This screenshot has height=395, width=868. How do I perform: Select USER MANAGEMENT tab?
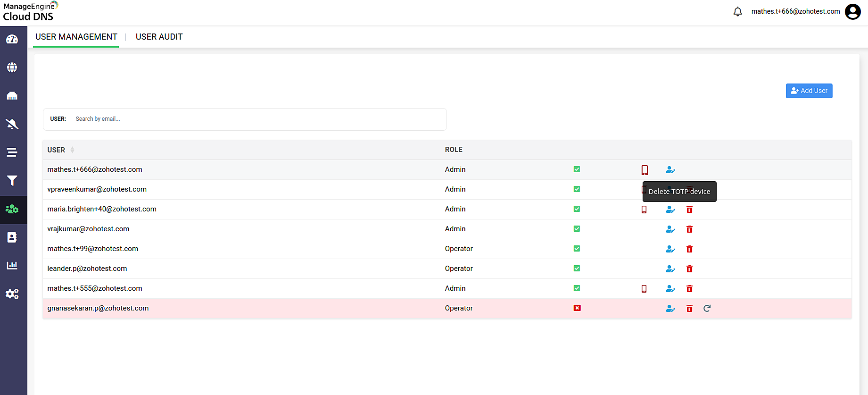pyautogui.click(x=76, y=37)
